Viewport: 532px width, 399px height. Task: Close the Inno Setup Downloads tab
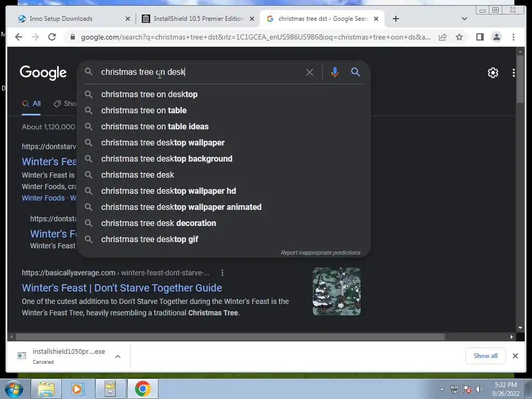(128, 19)
